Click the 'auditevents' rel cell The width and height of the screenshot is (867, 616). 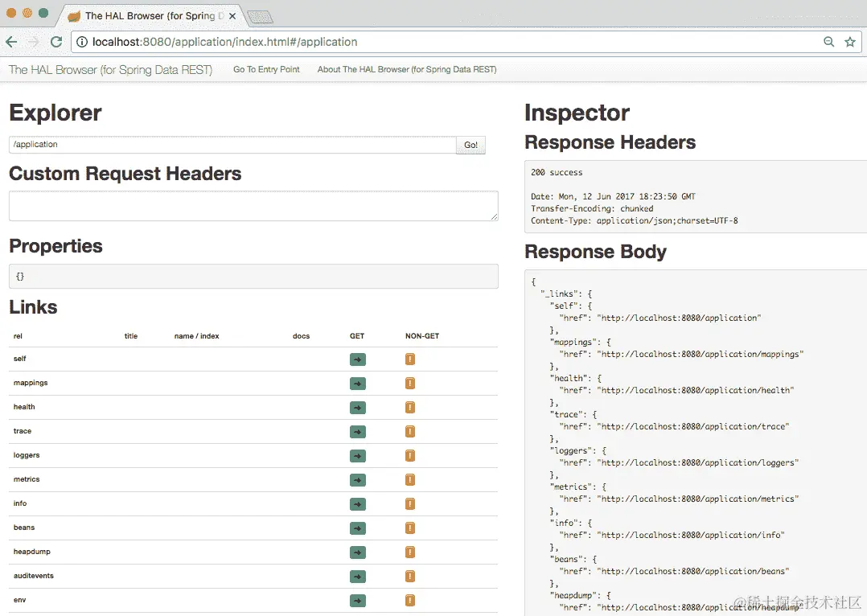tap(34, 576)
